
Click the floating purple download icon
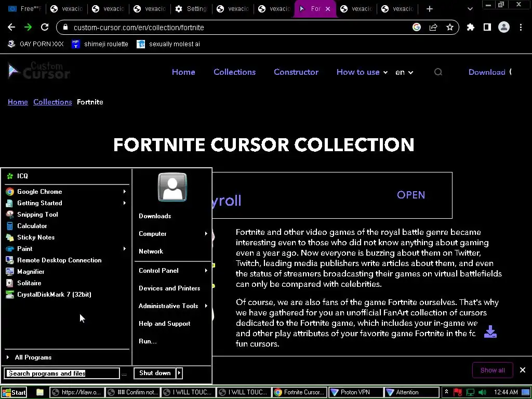point(490,331)
